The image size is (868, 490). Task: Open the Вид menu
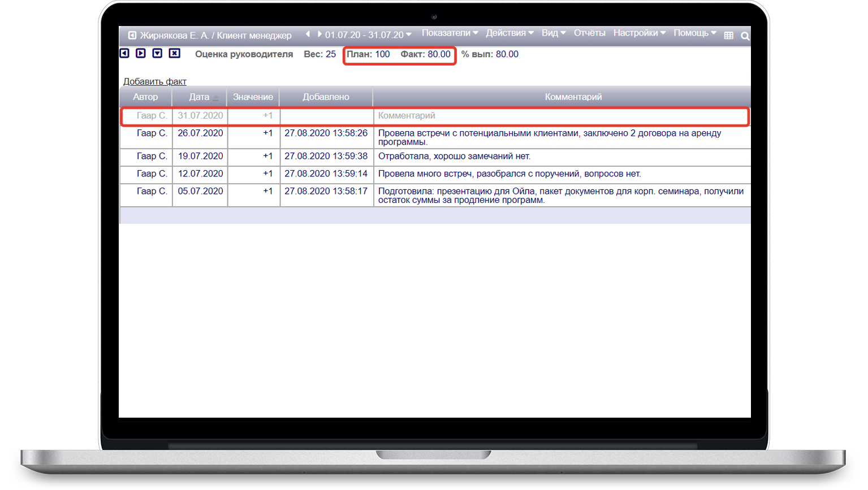click(553, 33)
